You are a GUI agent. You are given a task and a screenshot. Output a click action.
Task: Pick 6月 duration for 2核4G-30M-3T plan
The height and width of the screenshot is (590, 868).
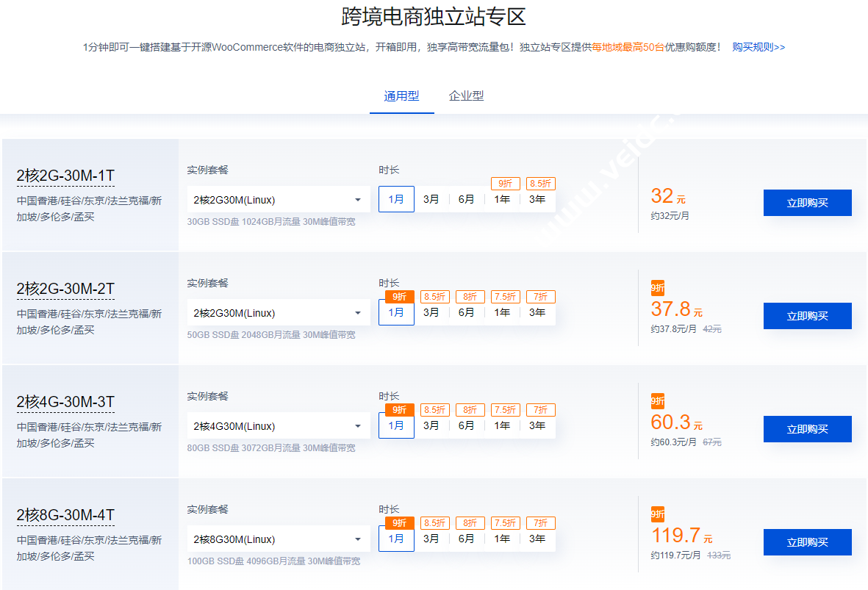(x=467, y=425)
